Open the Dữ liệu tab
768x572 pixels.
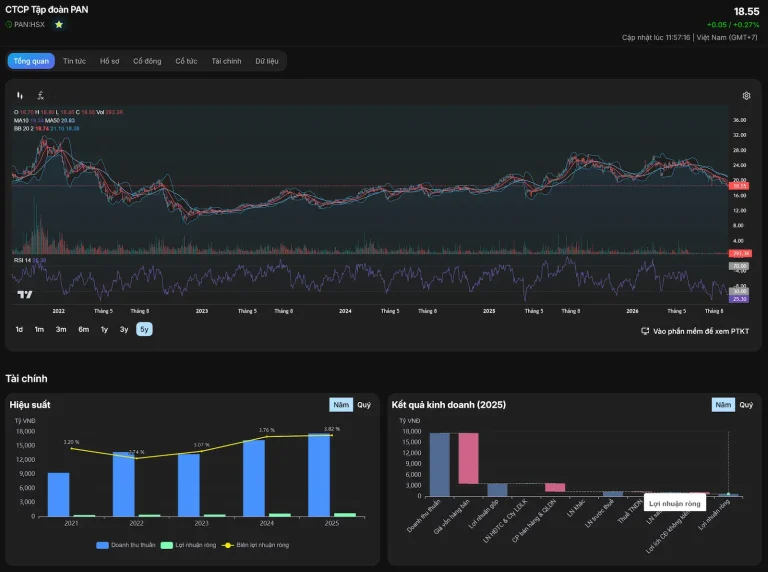tap(266, 61)
